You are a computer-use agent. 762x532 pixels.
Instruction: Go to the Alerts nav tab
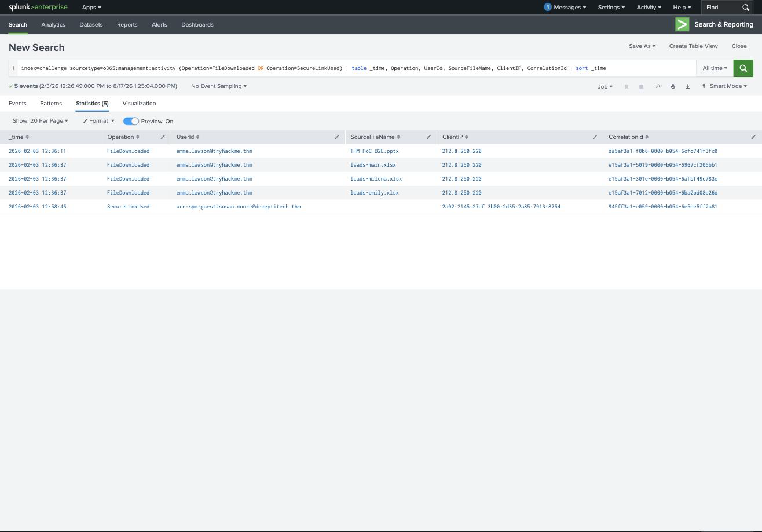159,25
